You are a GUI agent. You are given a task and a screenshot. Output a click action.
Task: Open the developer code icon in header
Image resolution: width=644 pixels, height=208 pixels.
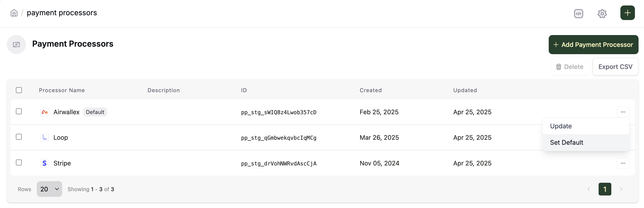point(578,13)
